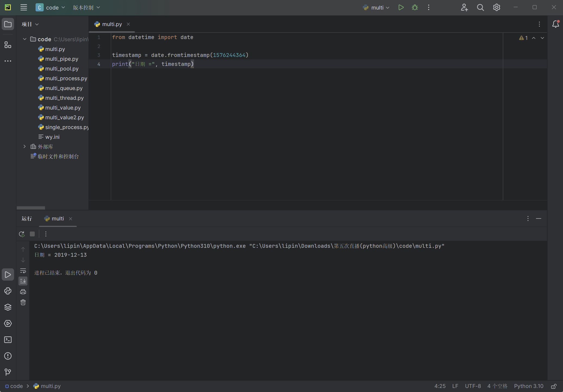Go to next highlighted problem
Image resolution: width=563 pixels, height=392 pixels.
point(542,38)
